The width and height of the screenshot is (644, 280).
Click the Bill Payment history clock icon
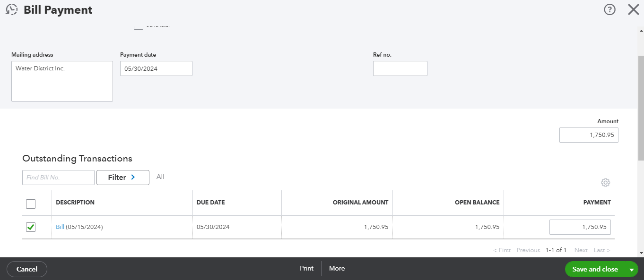click(x=11, y=9)
